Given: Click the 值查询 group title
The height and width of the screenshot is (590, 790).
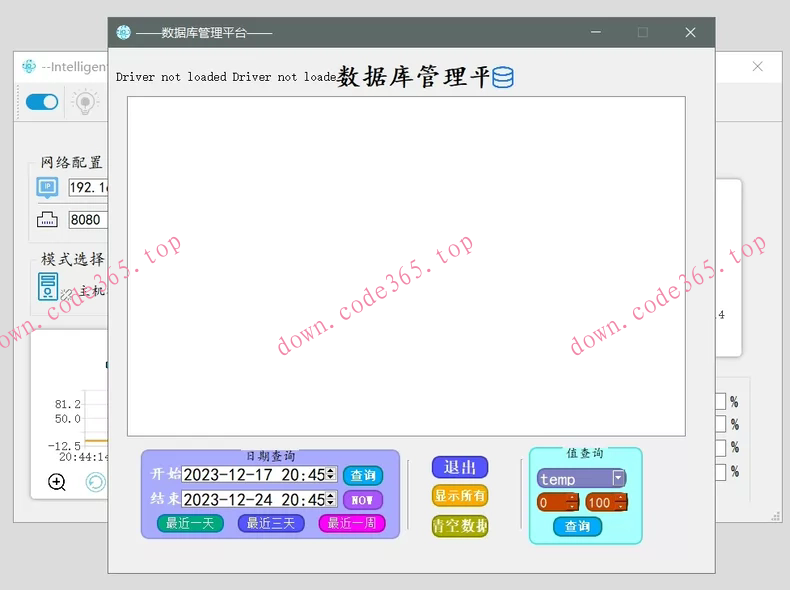Looking at the screenshot, I should click(x=584, y=453).
